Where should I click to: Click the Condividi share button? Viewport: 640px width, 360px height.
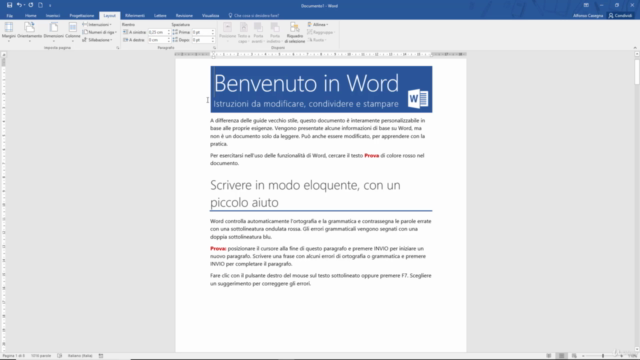pos(620,16)
